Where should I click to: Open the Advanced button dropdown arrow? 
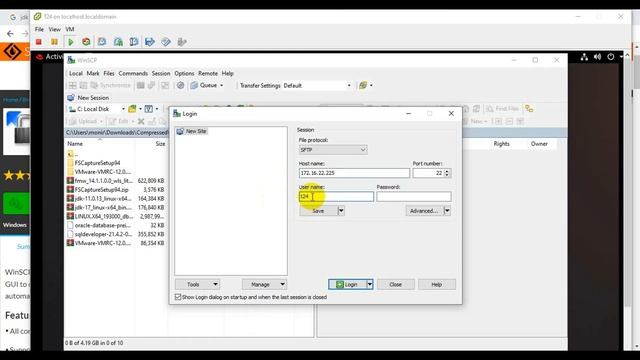tap(447, 211)
